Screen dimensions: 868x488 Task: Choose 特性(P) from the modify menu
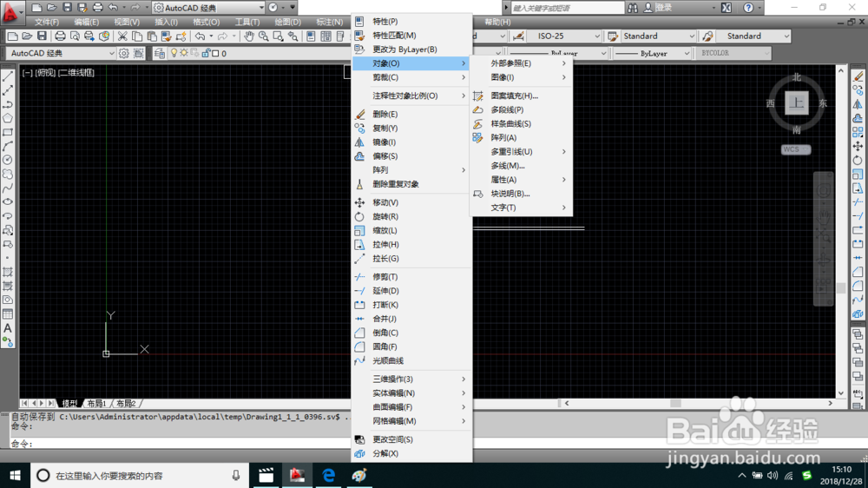click(411, 21)
